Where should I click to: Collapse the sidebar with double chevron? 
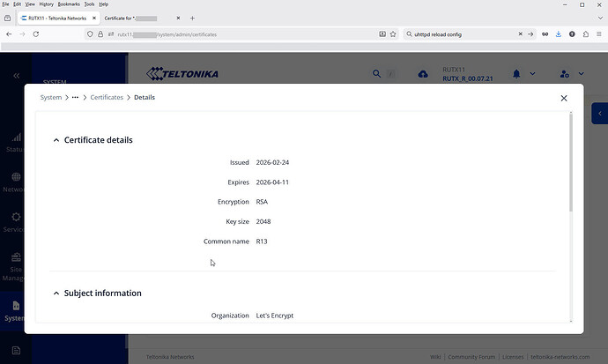coord(16,76)
